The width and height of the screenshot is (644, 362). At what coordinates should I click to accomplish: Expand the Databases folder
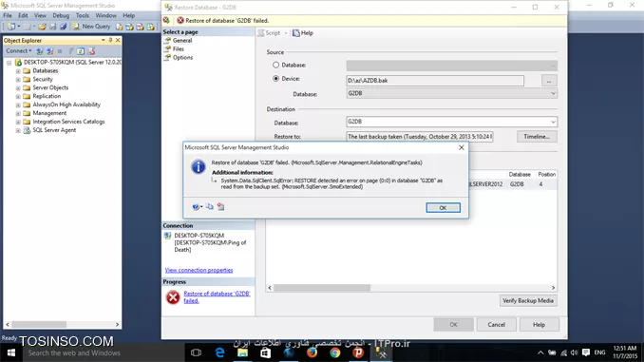click(18, 71)
